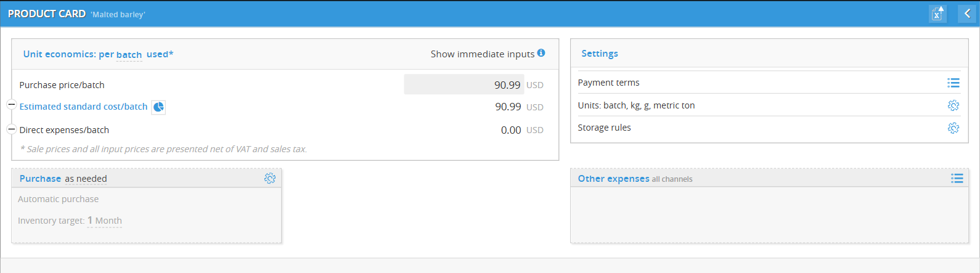Change the inventory target '1 Month' value
The image size is (980, 273).
[104, 221]
